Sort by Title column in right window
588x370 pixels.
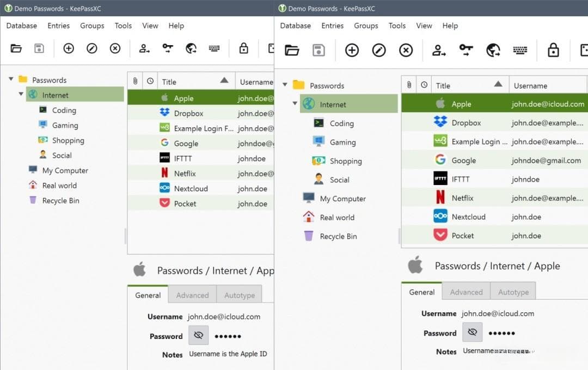(470, 85)
